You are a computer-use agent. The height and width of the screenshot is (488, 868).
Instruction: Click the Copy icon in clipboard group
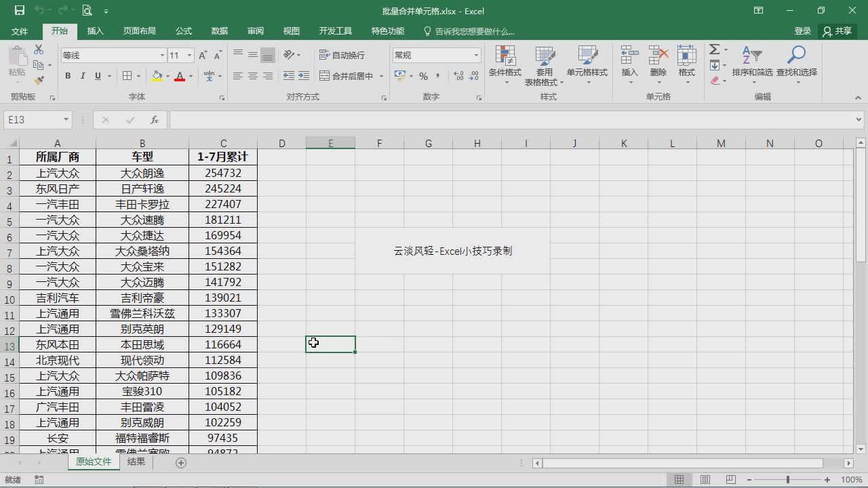39,65
